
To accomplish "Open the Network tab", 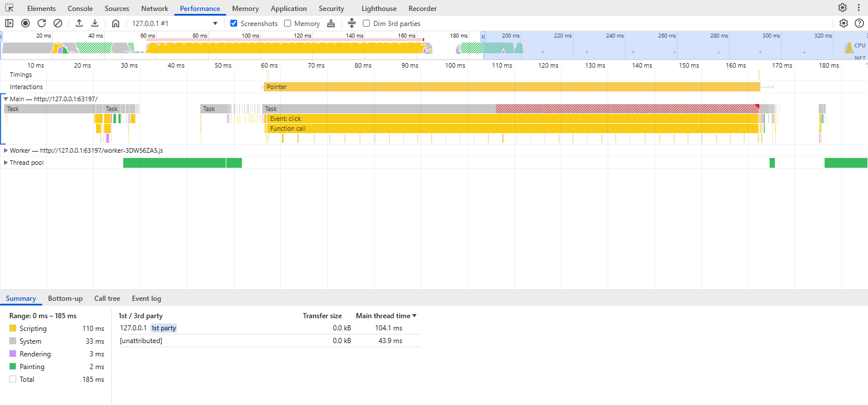I will (155, 9).
